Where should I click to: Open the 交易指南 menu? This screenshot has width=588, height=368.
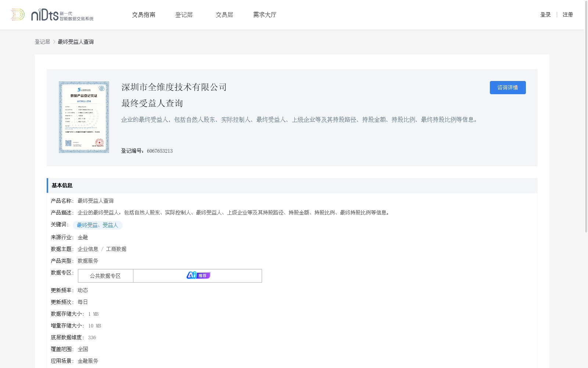tap(144, 14)
